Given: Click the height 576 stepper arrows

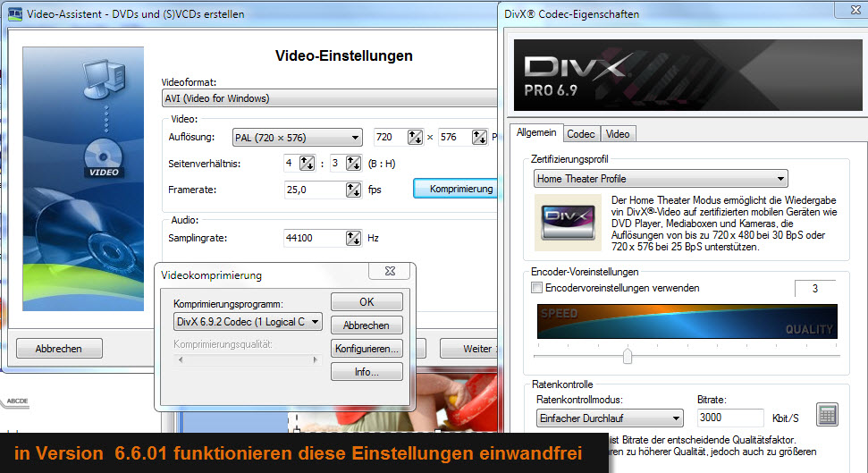Looking at the screenshot, I should (479, 137).
